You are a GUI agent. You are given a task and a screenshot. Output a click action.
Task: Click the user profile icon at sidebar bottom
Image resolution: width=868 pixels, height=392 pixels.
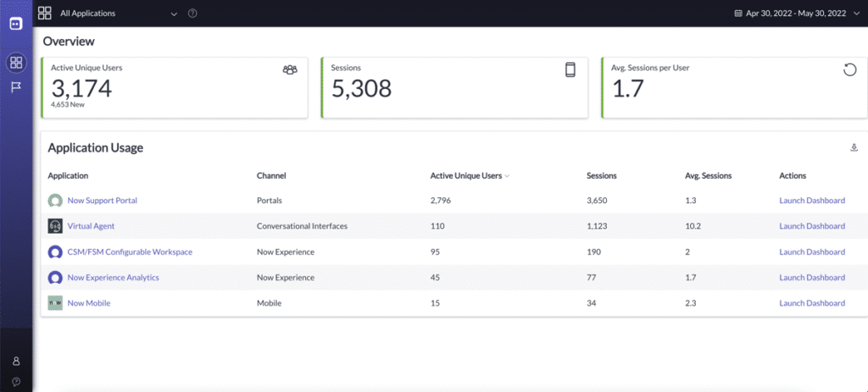[x=16, y=362]
